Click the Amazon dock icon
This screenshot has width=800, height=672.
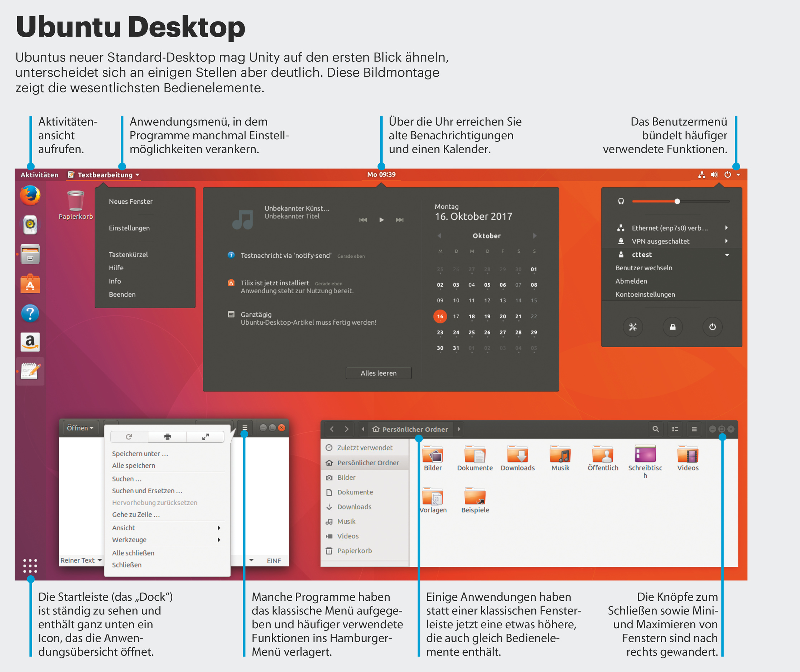30,342
